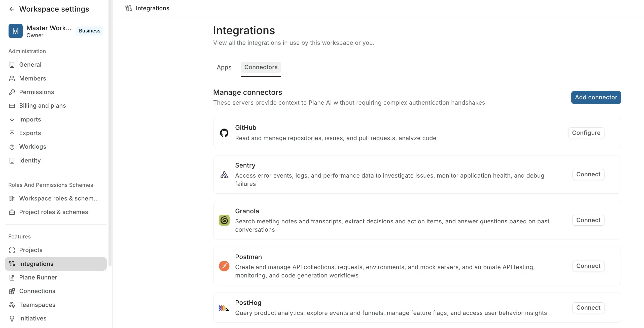Select the Connectors tab
This screenshot has height=328, width=644.
(x=261, y=67)
